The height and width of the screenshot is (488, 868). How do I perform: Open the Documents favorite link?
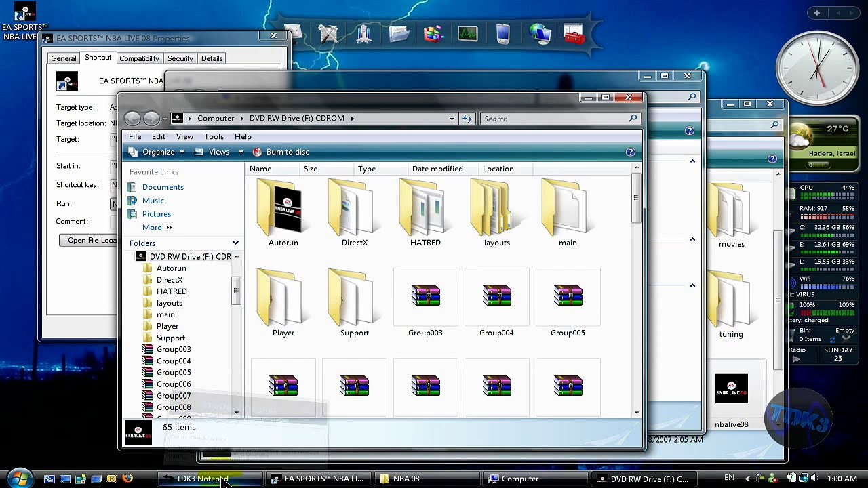point(163,187)
